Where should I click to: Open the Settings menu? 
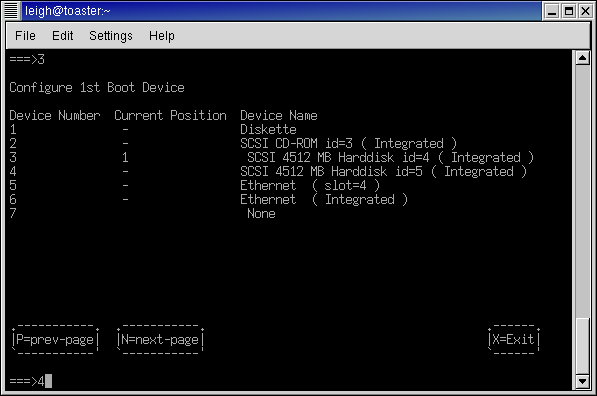pyautogui.click(x=111, y=36)
